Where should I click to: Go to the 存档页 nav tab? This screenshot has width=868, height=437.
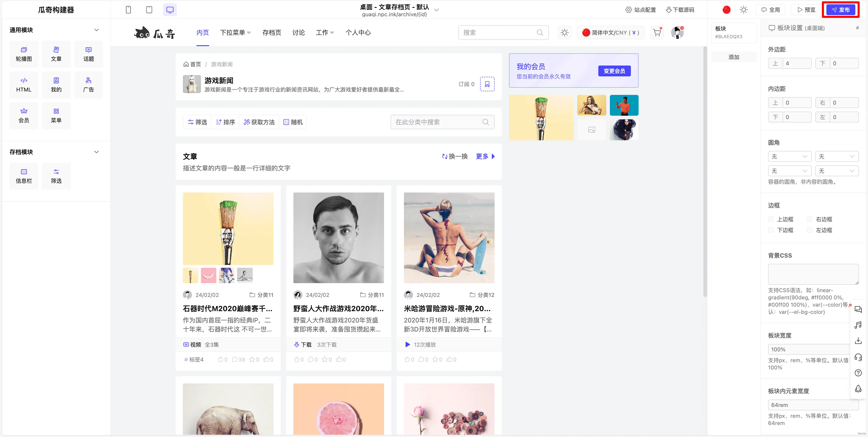click(271, 33)
